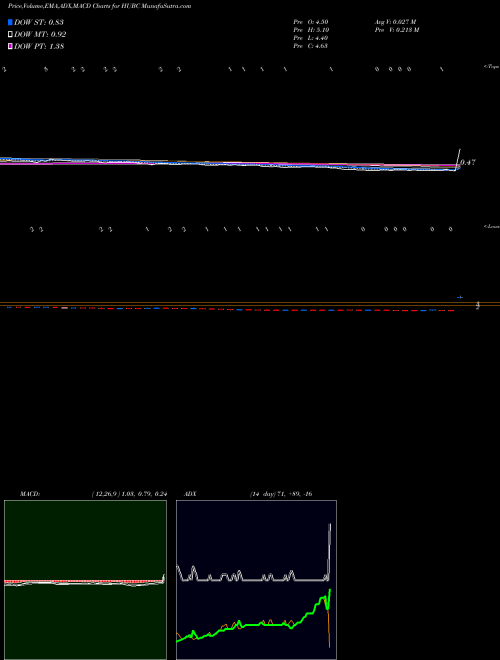Image resolution: width=500 pixels, height=660 pixels.
Task: Click the chart title for HUBC MunafaSutra.com
Action: click(99, 6)
